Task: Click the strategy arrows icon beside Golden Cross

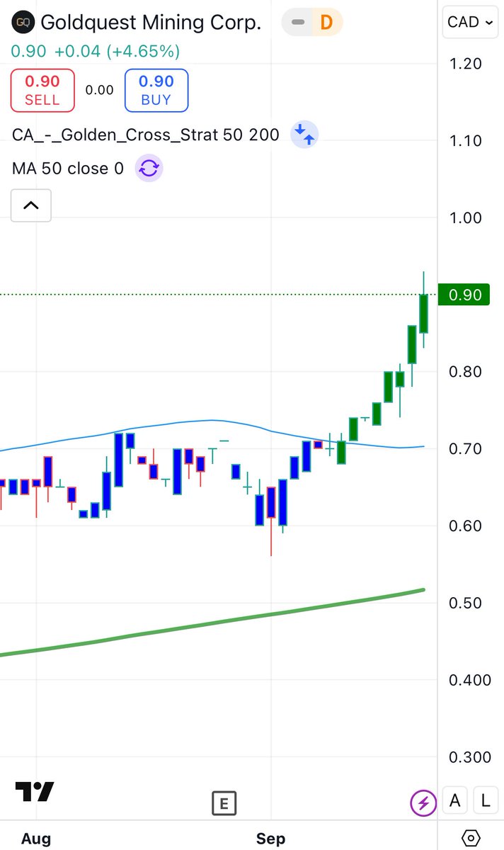Action: point(305,134)
